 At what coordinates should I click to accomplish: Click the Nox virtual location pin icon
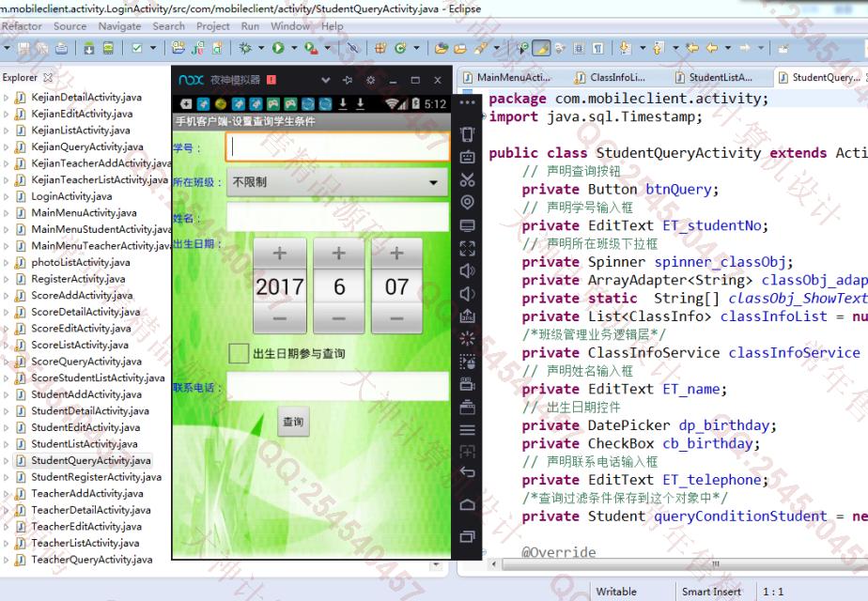point(467,203)
